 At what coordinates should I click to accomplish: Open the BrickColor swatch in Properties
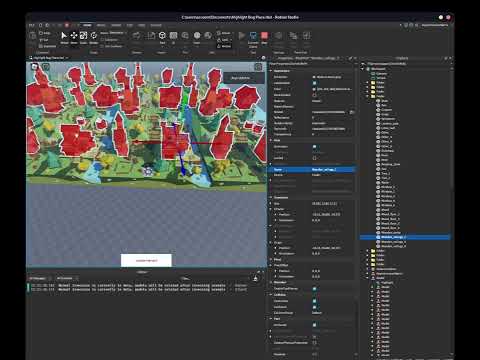[314, 77]
